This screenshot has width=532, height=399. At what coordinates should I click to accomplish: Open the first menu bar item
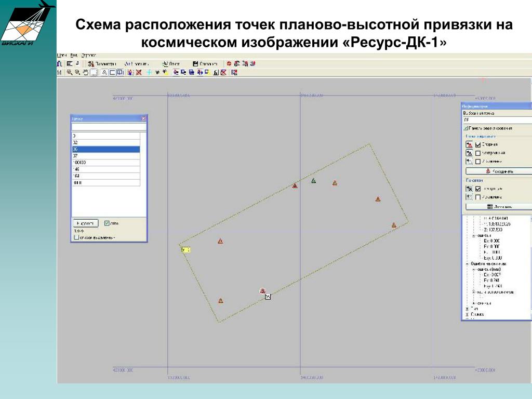click(x=62, y=55)
